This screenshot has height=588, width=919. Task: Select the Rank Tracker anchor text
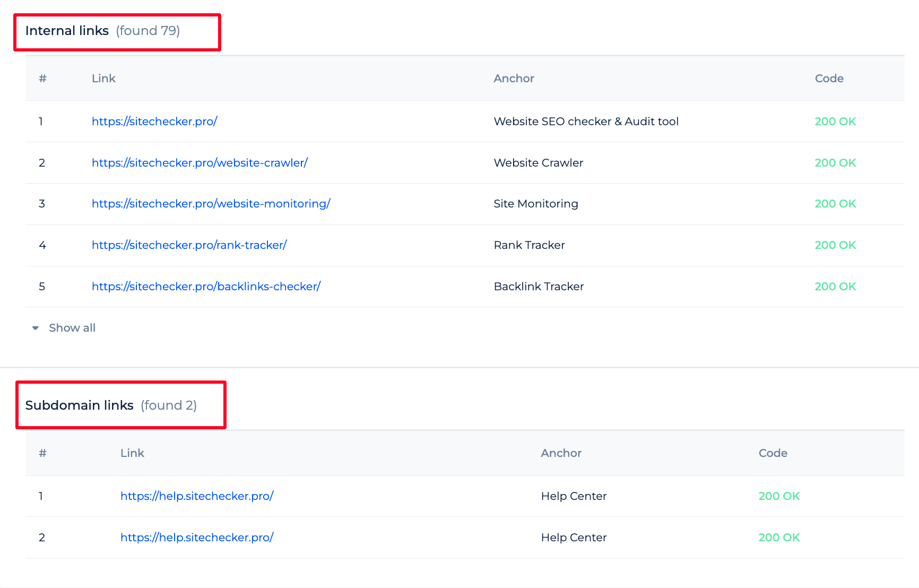tap(530, 245)
